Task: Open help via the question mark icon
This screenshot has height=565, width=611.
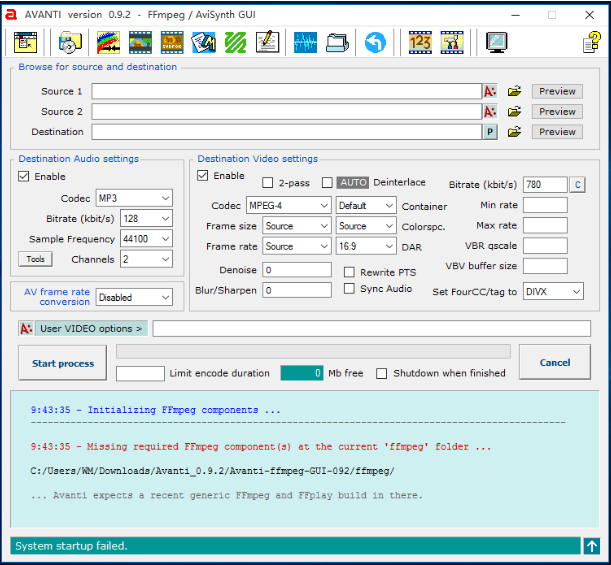Action: (x=591, y=42)
